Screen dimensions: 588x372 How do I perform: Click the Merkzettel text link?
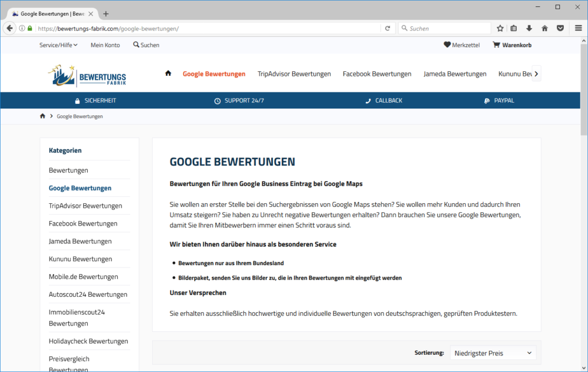466,45
